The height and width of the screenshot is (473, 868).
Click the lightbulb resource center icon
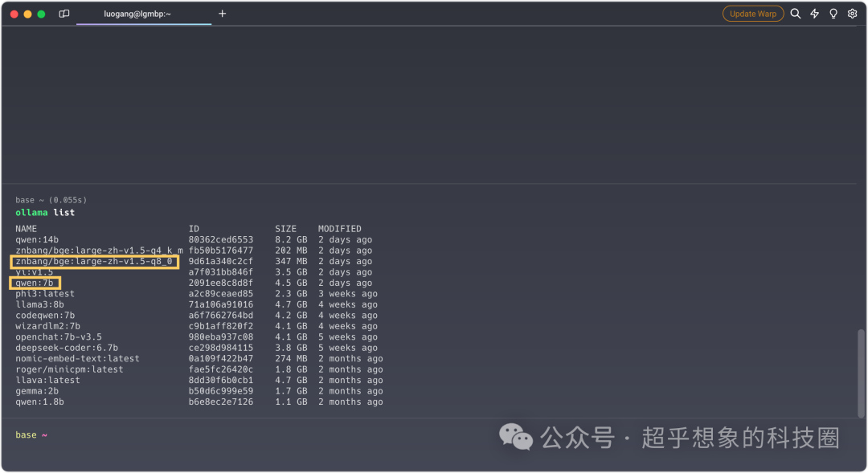point(833,14)
